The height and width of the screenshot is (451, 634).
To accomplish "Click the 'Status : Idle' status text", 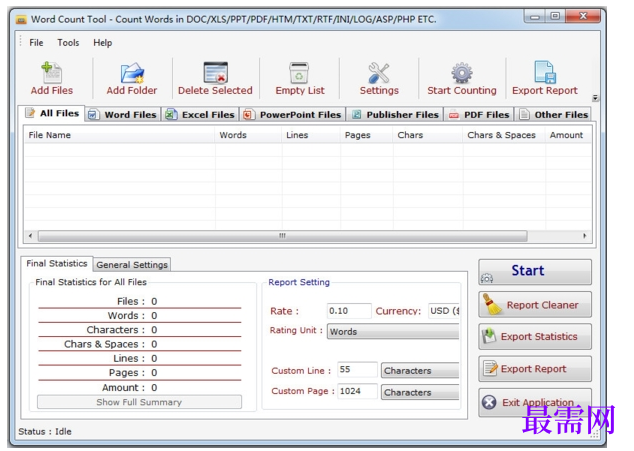I will (45, 432).
